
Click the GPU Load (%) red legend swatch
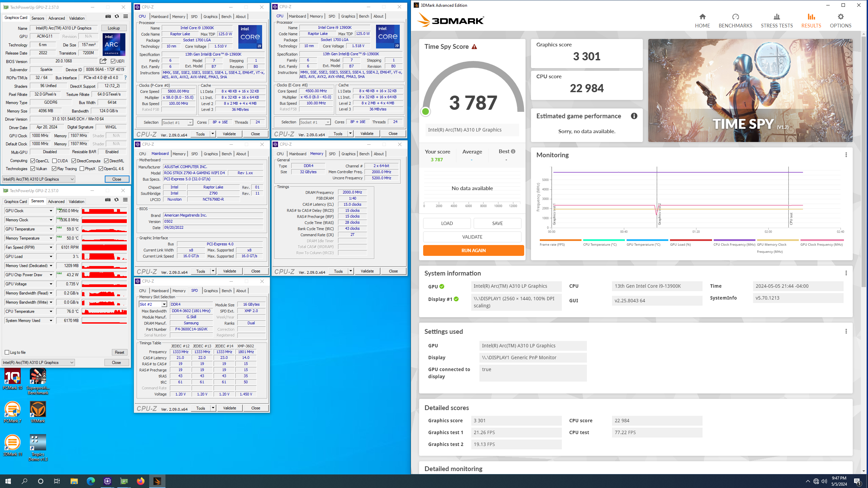(691, 240)
